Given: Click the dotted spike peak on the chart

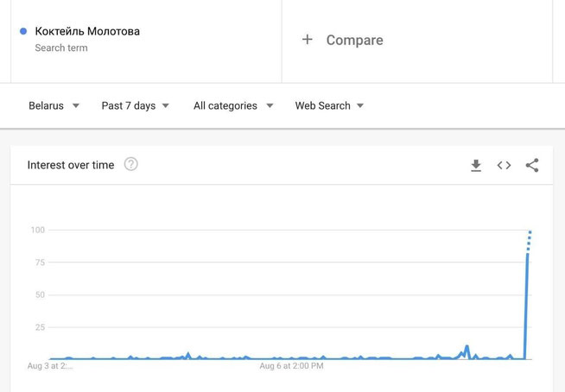Looking at the screenshot, I should tap(530, 233).
